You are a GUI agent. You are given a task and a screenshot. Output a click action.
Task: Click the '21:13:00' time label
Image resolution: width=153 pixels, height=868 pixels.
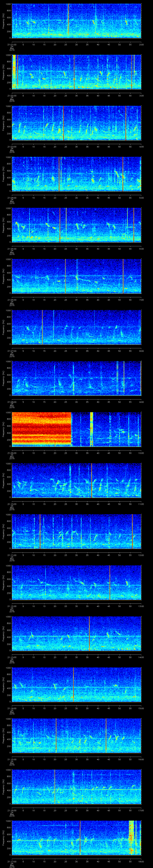click(12, 657)
